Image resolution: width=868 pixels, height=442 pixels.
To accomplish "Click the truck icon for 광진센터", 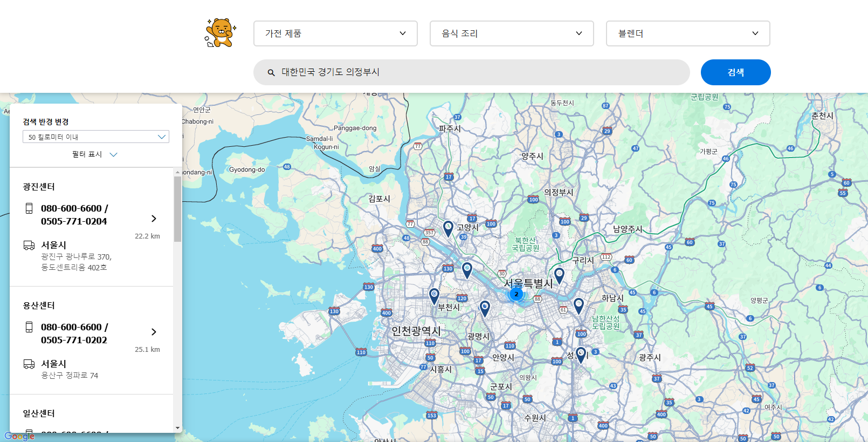I will click(29, 246).
